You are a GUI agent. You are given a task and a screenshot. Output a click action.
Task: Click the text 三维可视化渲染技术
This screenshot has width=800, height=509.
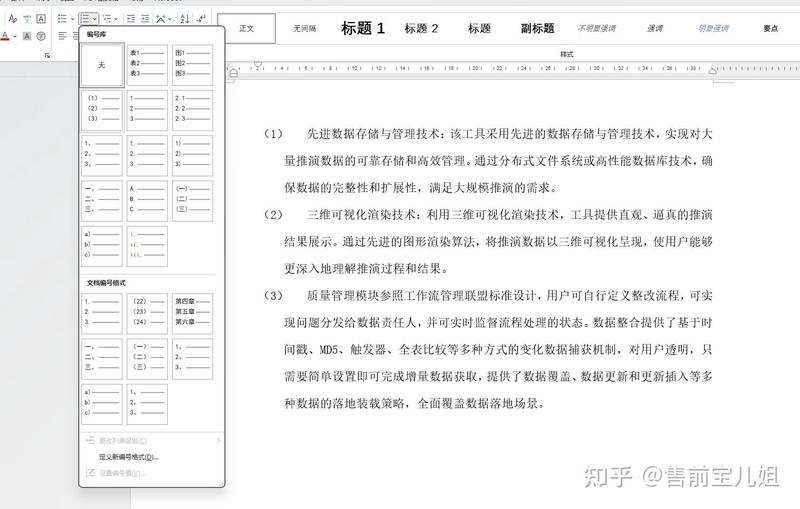click(x=362, y=215)
